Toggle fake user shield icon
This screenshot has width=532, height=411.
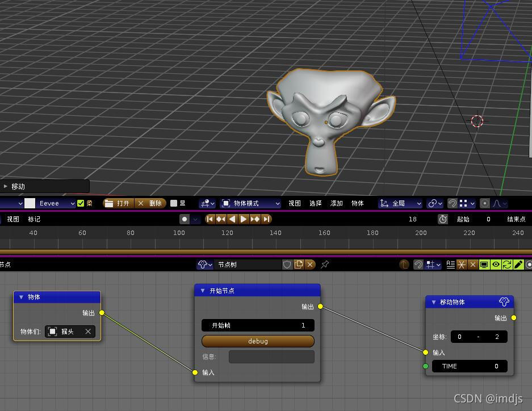click(x=287, y=265)
